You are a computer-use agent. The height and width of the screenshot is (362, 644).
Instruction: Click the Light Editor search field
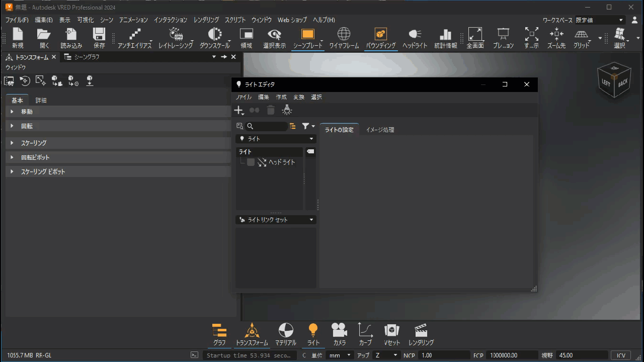tap(267, 126)
